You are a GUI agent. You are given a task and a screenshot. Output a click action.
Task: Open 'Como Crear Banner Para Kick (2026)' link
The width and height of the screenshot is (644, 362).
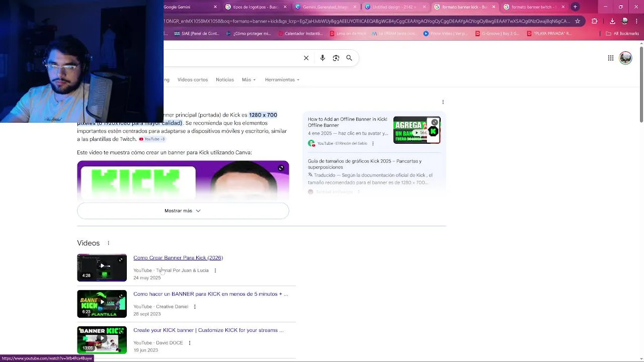coord(178,258)
